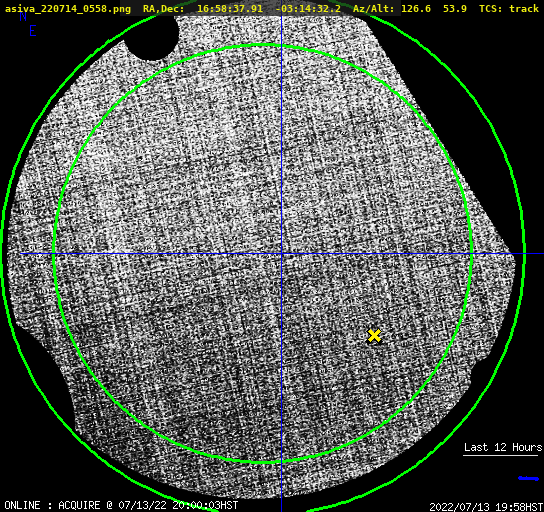Image resolution: width=544 pixels, height=512 pixels.
Task: Click the 07/13/22 acquire date
Action: 143,505
